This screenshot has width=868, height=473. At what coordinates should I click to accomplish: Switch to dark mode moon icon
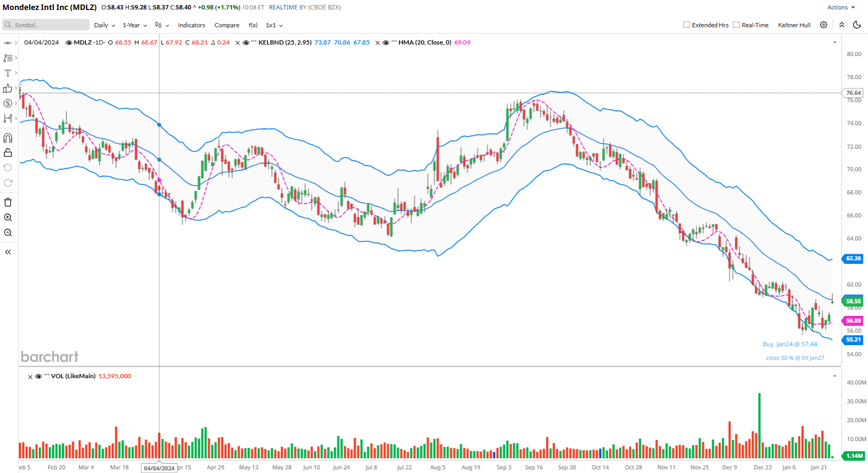tap(857, 25)
